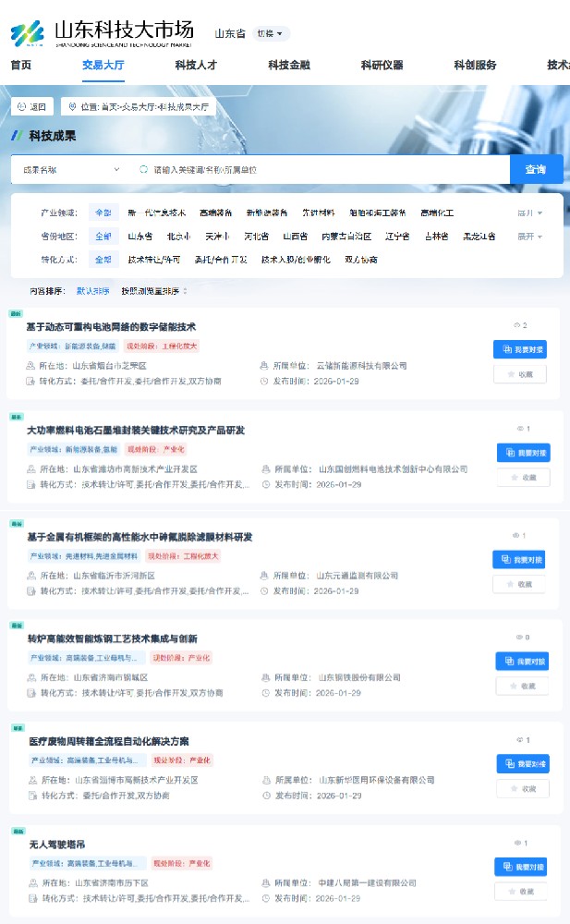Open the 科技金融 tab
Viewport: 570px width, 924px height.
[x=289, y=65]
